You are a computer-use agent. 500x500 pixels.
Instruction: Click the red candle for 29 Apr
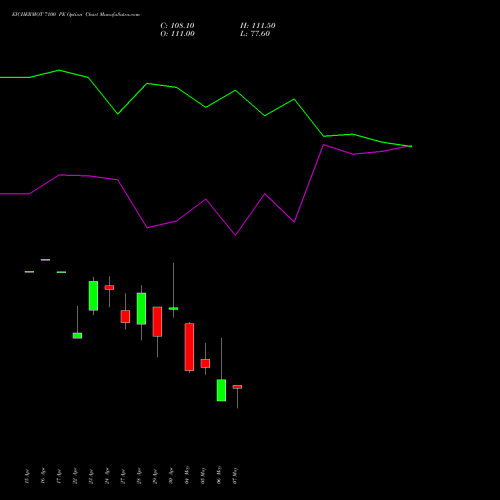click(157, 322)
